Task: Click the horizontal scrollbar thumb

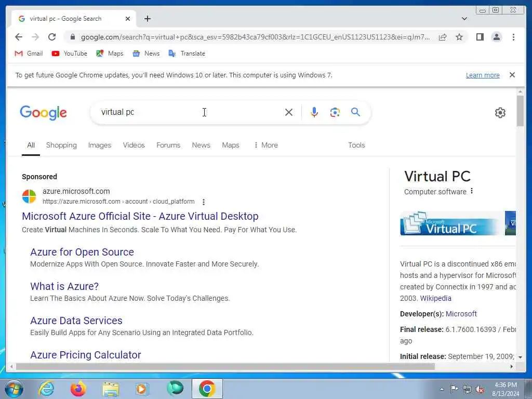Action: coord(225,366)
